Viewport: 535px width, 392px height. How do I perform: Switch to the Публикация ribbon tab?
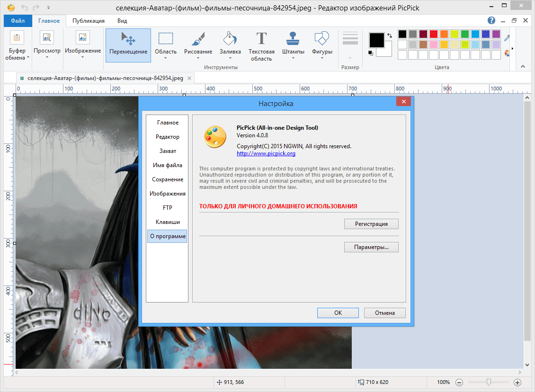click(89, 21)
